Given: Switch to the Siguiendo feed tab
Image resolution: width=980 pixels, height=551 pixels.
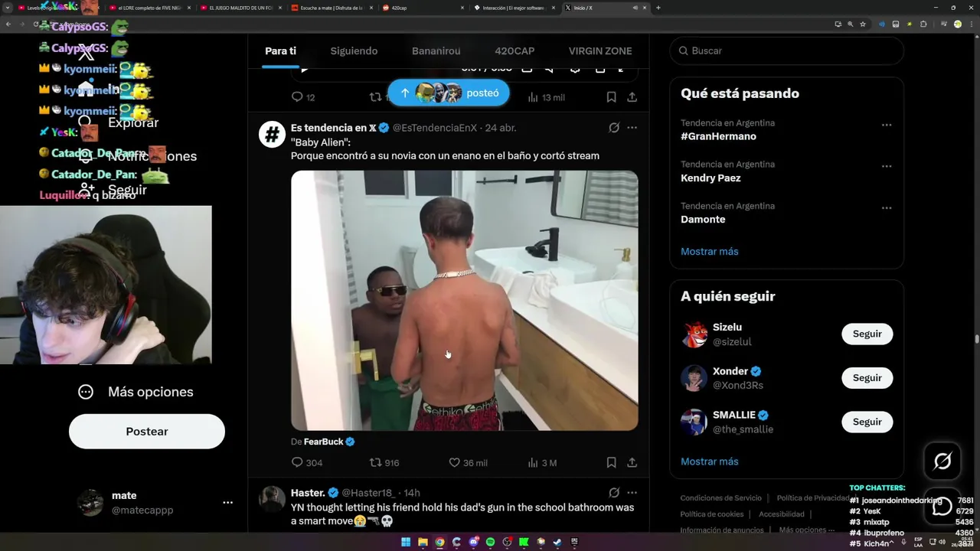Looking at the screenshot, I should [354, 51].
